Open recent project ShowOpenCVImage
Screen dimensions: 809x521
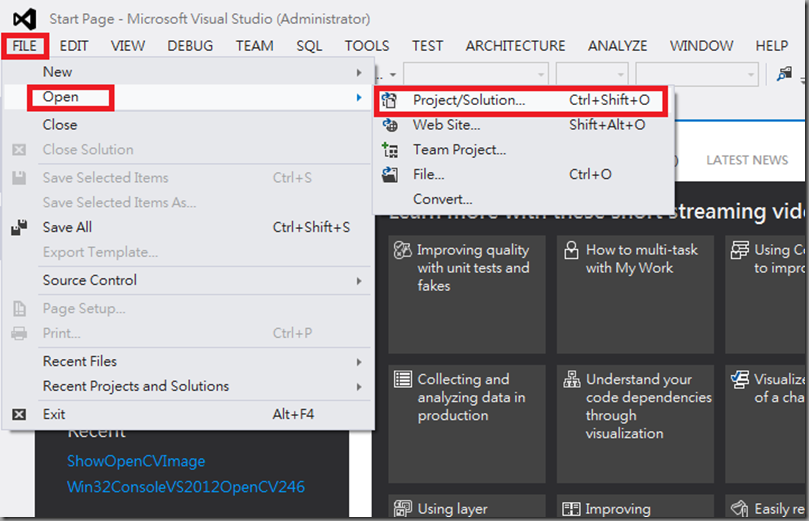(x=136, y=461)
